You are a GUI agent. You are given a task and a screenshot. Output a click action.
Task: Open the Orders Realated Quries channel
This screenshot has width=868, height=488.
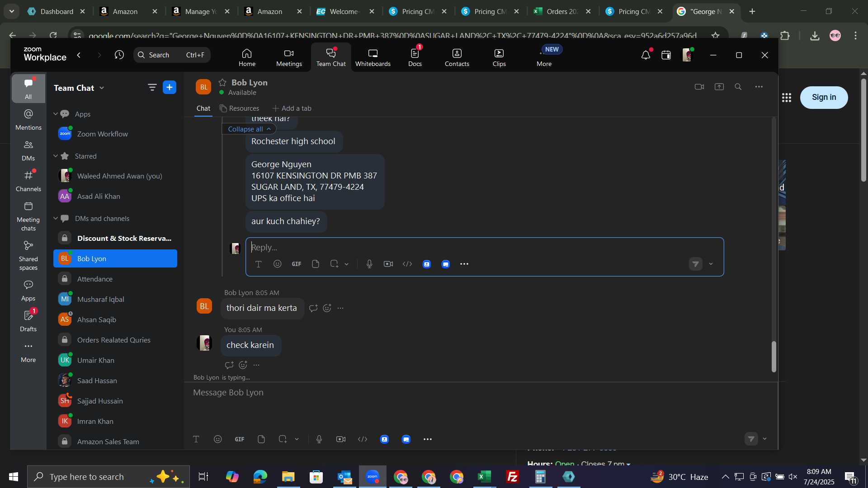tap(115, 340)
